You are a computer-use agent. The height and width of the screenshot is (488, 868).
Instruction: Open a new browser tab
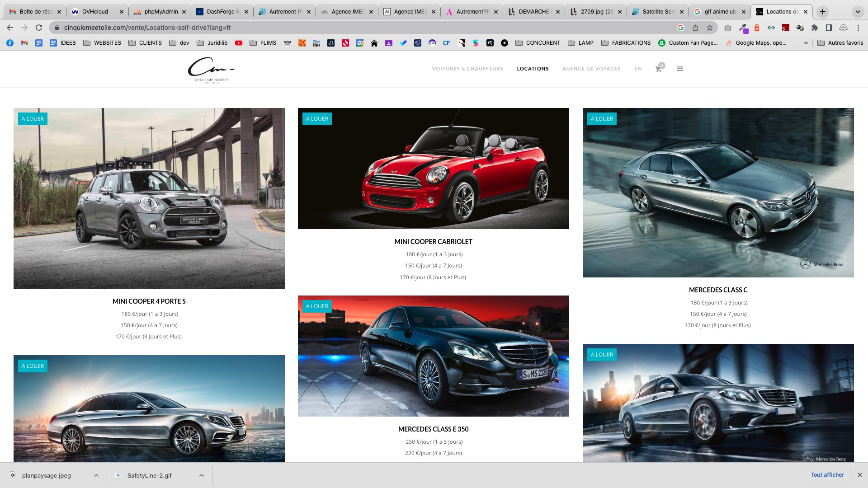coord(823,12)
